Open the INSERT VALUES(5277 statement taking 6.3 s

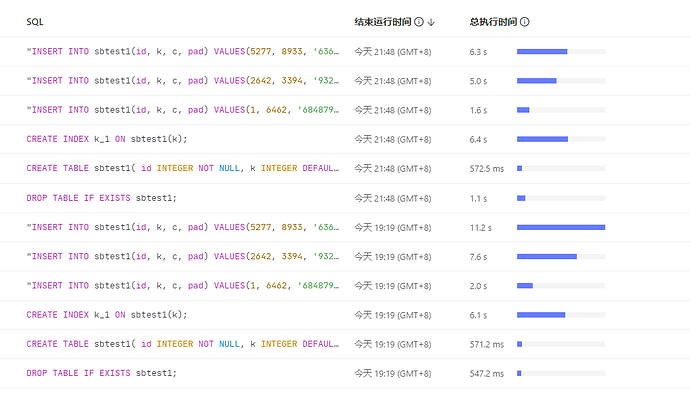pyautogui.click(x=183, y=51)
